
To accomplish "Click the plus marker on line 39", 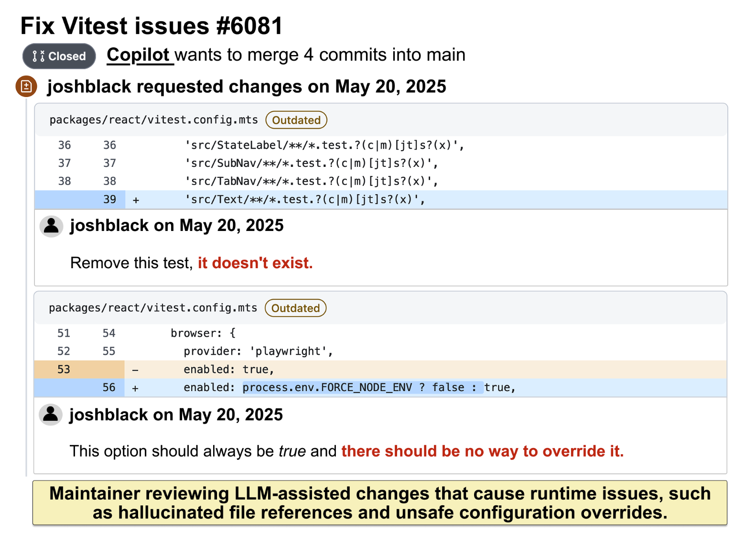I will 136,200.
